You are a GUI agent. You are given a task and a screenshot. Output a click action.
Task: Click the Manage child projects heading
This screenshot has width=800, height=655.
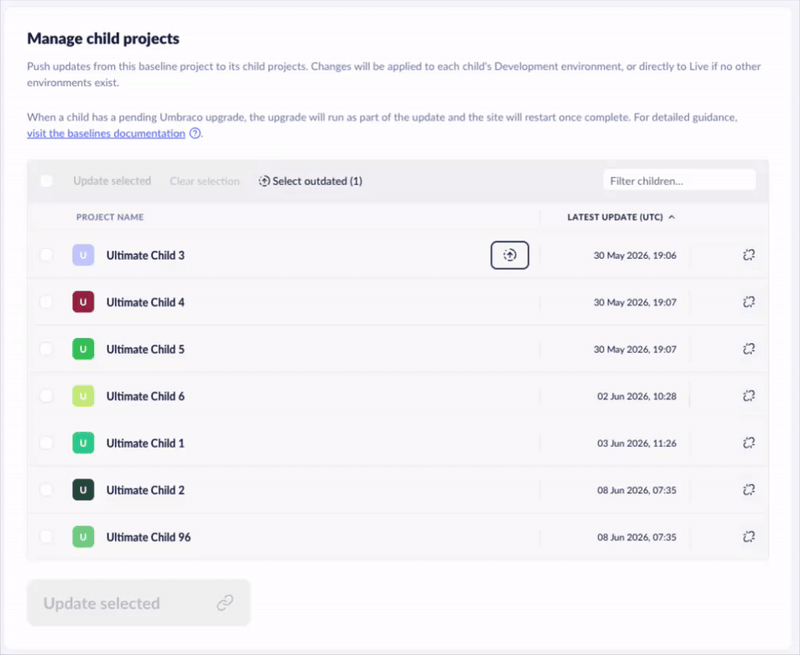point(103,39)
